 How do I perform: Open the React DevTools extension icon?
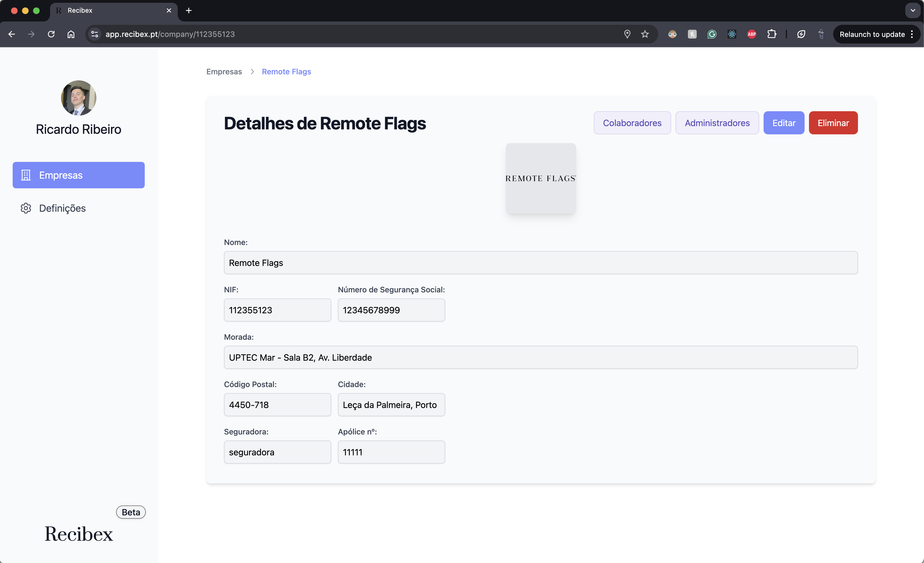coord(732,34)
